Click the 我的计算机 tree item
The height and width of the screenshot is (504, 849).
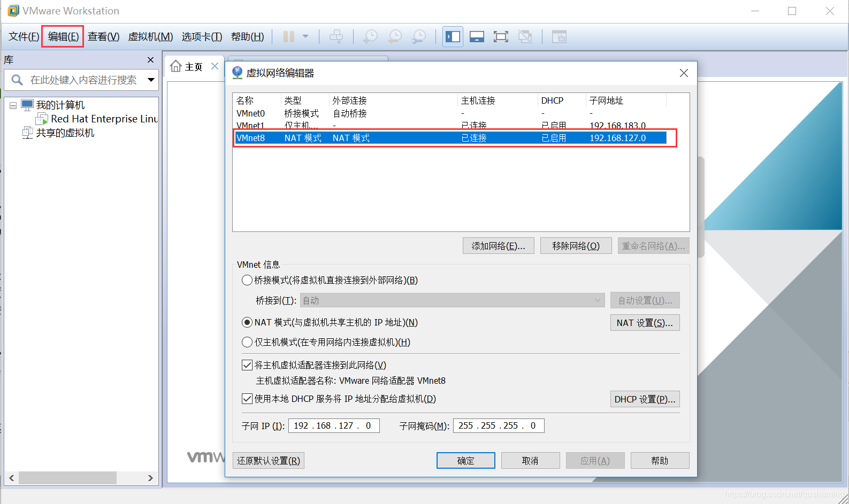coord(53,105)
